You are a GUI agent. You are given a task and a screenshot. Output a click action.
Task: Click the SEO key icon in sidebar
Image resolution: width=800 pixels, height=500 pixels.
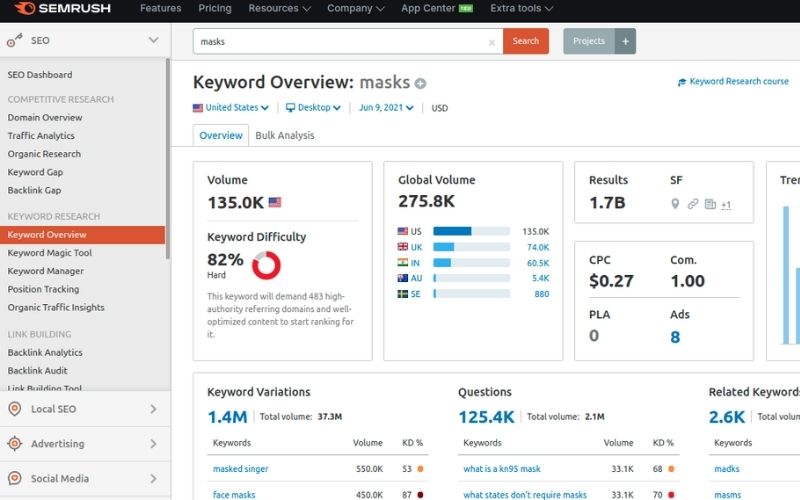tap(14, 40)
